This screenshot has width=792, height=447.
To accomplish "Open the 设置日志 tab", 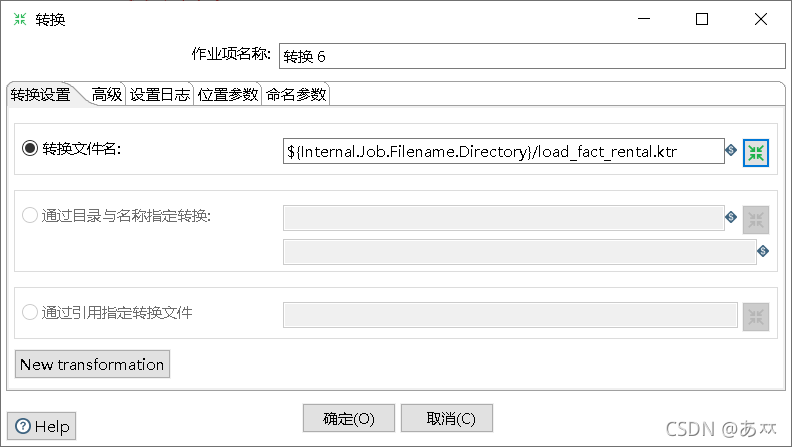I will pos(160,94).
